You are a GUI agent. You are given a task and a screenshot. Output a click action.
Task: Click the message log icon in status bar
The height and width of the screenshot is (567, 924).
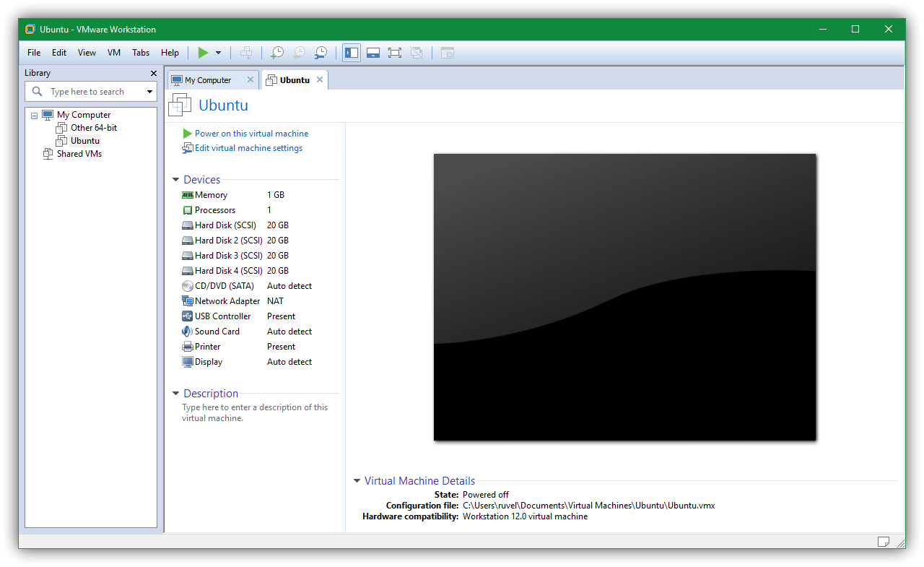pos(884,542)
